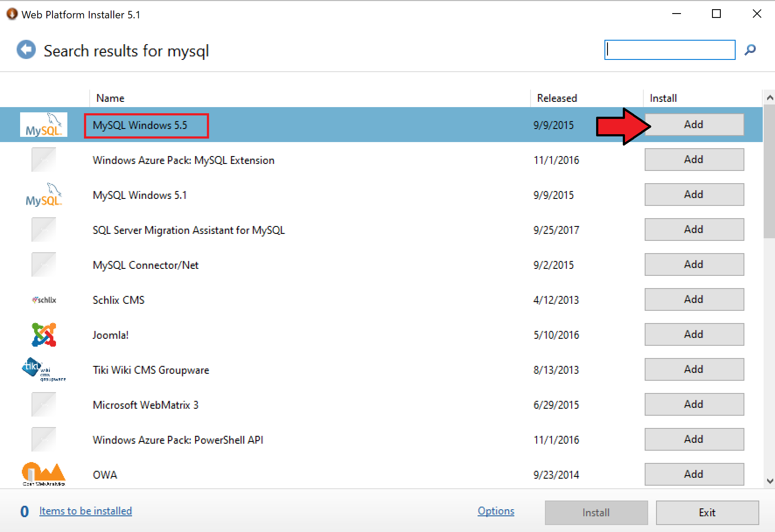Add MySQL Windows 5.5
This screenshot has width=775, height=532.
694,125
